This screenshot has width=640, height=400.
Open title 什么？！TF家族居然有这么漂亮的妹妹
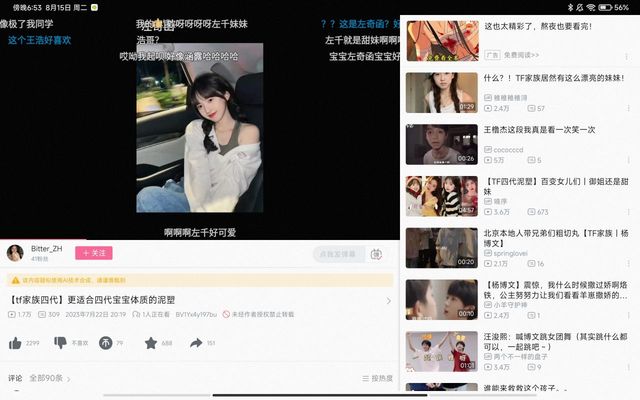(x=554, y=78)
